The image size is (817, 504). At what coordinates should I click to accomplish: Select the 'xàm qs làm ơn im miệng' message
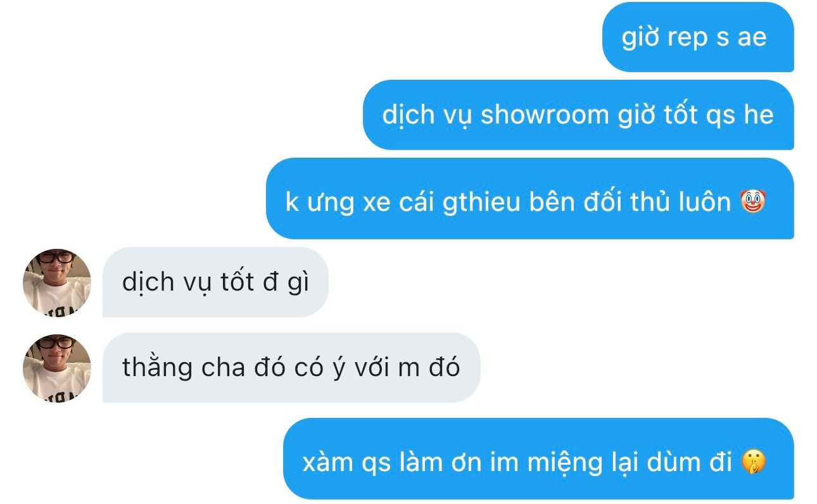click(x=538, y=458)
